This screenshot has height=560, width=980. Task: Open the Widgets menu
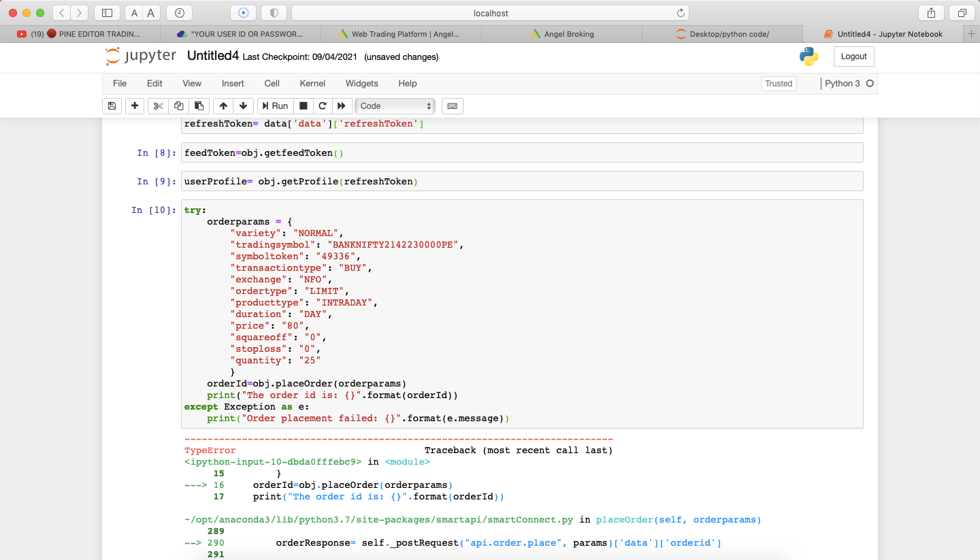tap(362, 83)
